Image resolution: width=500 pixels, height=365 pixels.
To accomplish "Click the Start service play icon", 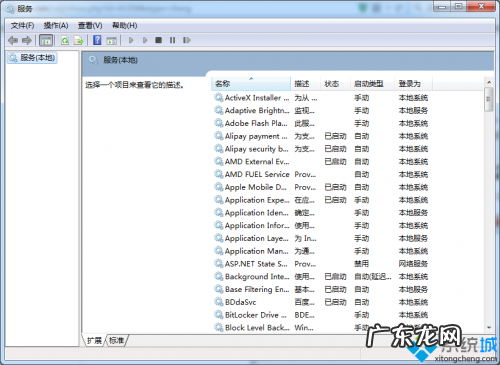I will pyautogui.click(x=131, y=40).
